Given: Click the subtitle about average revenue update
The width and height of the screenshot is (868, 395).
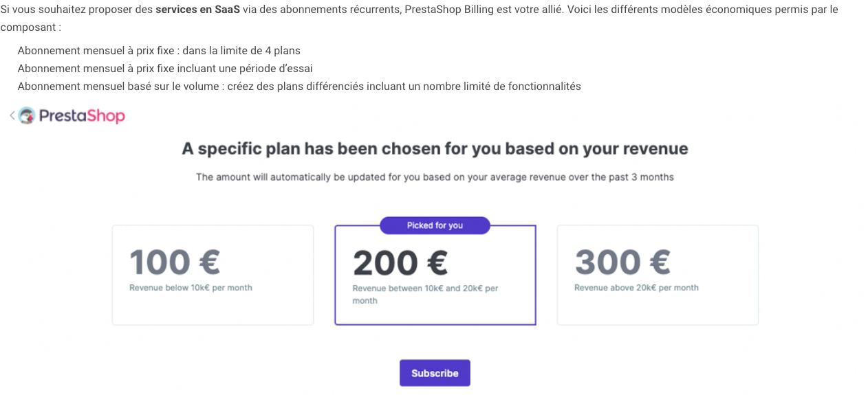Looking at the screenshot, I should 435,177.
